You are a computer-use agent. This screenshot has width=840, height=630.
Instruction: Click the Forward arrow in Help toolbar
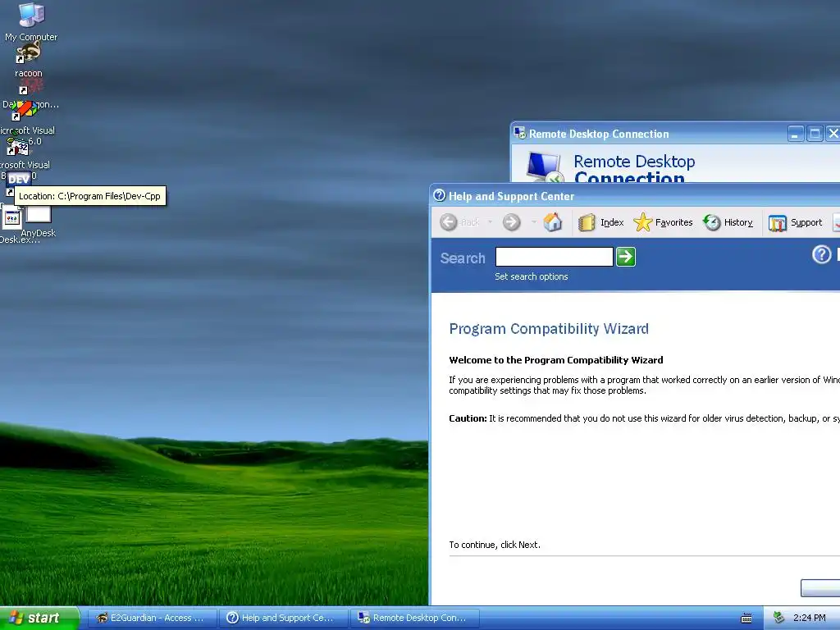point(512,222)
